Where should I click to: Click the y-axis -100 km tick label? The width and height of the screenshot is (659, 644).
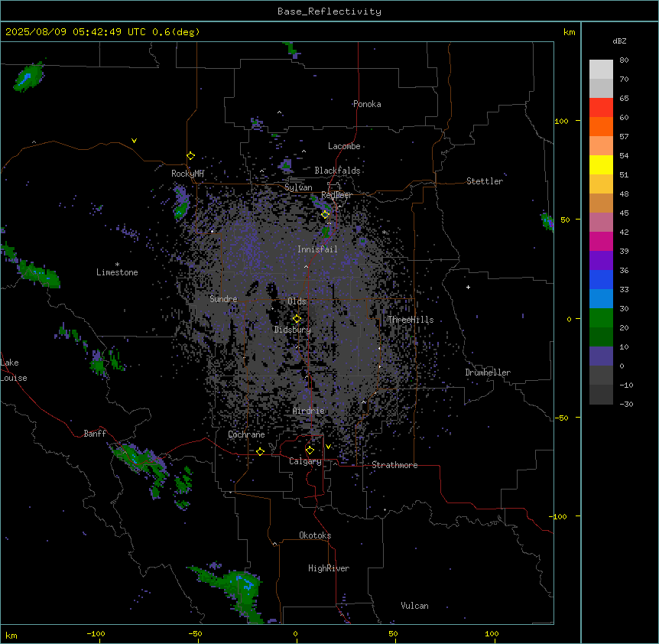pos(559,516)
